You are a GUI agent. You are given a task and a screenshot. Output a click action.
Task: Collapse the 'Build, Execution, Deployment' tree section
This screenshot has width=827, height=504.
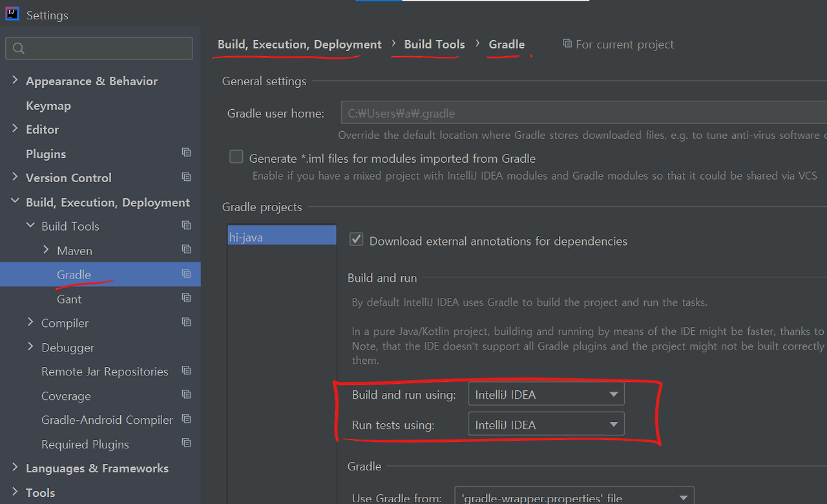[x=15, y=200]
